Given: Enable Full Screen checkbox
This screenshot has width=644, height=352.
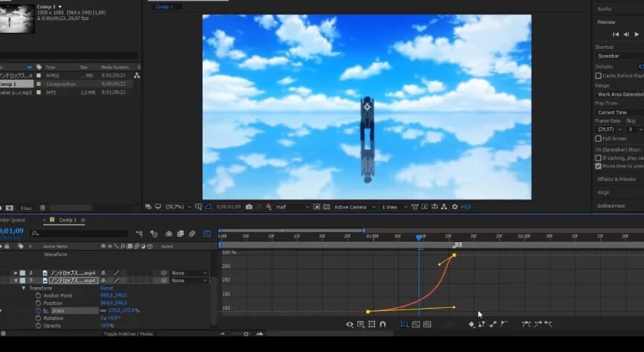Looking at the screenshot, I should [x=599, y=139].
